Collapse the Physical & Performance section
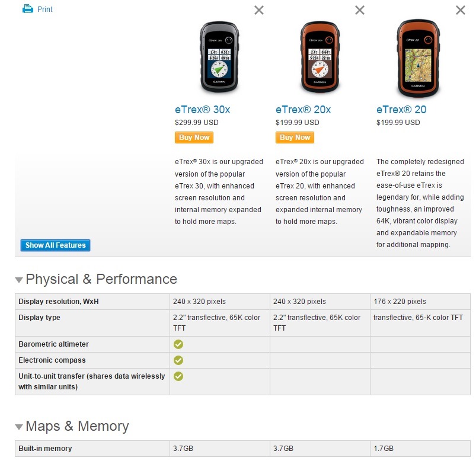The height and width of the screenshot is (464, 476). point(20,280)
